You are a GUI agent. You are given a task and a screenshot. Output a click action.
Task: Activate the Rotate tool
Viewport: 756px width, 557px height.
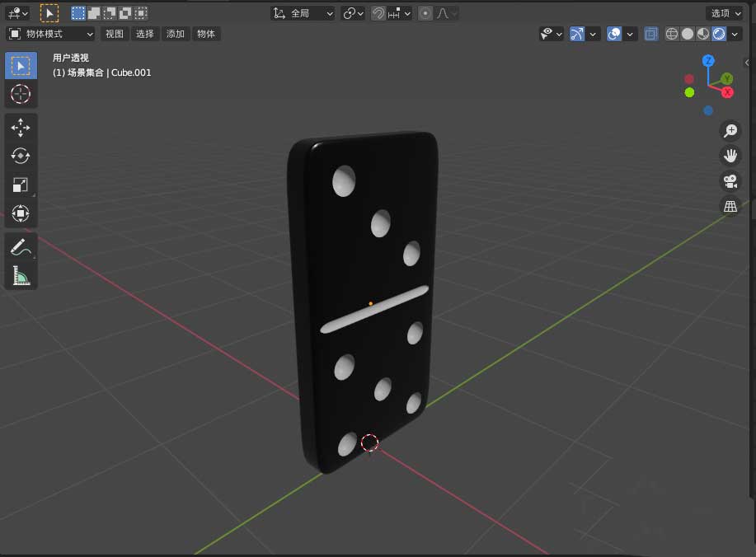pos(21,156)
